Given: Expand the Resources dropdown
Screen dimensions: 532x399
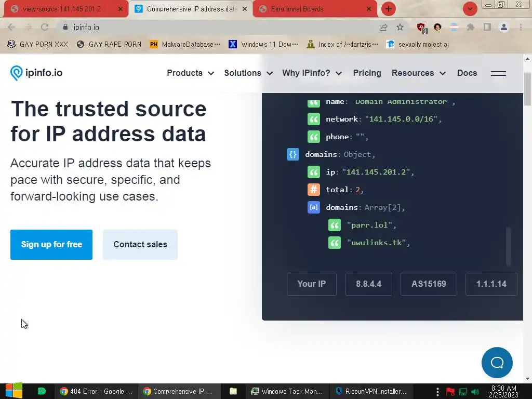Looking at the screenshot, I should pos(419,73).
